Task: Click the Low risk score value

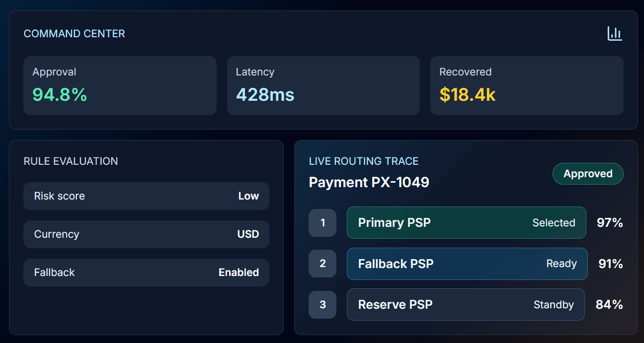Action: coord(248,196)
